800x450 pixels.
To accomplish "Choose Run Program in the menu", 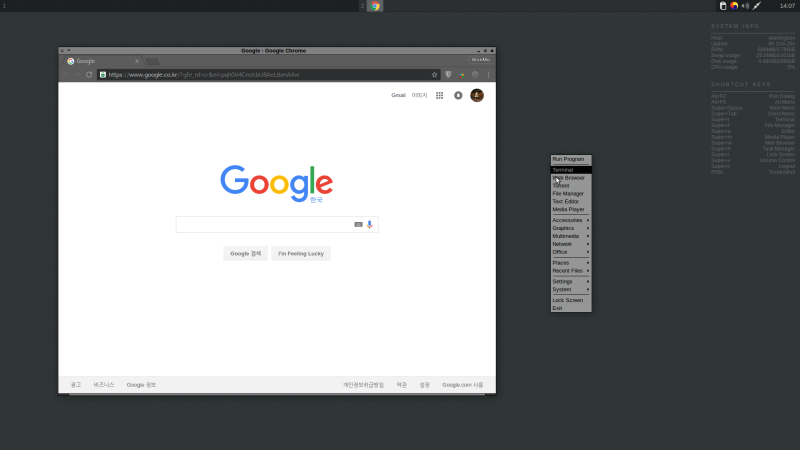I will point(571,159).
